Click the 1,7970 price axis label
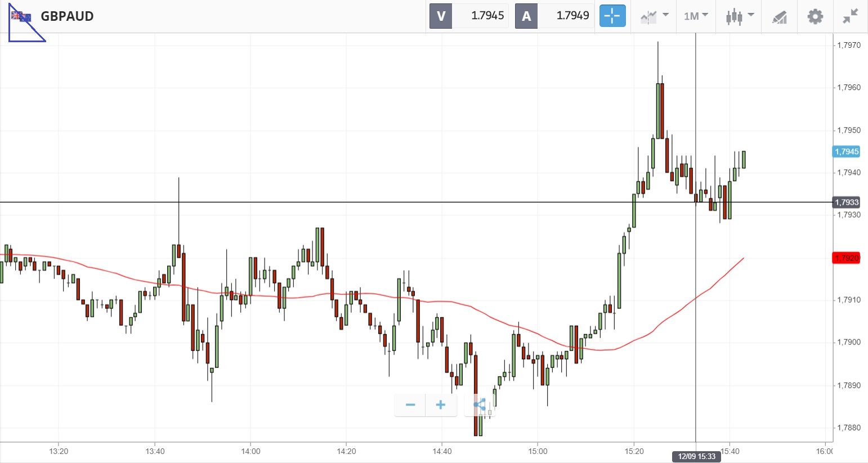868x463 pixels. coord(848,45)
